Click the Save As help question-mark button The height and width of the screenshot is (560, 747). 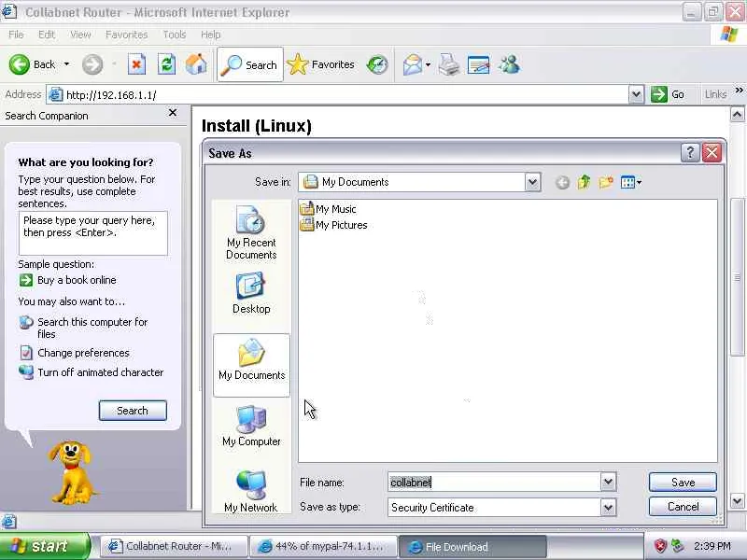click(x=690, y=153)
